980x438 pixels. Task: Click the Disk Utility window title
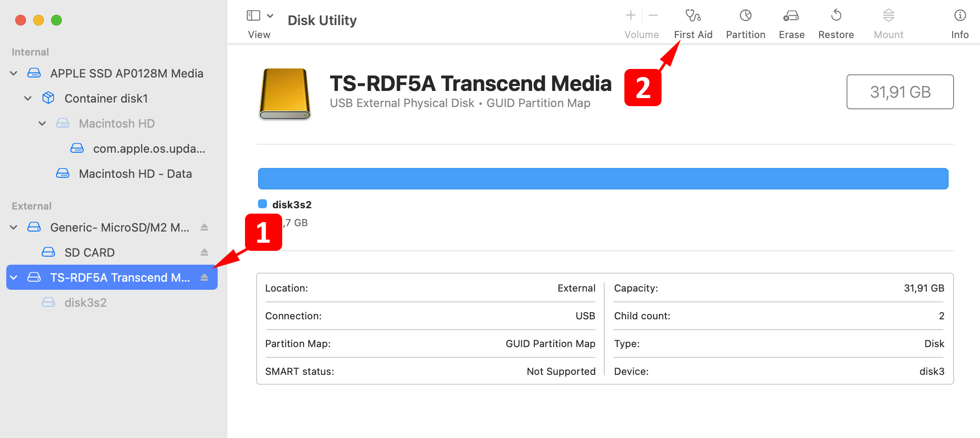pos(322,21)
